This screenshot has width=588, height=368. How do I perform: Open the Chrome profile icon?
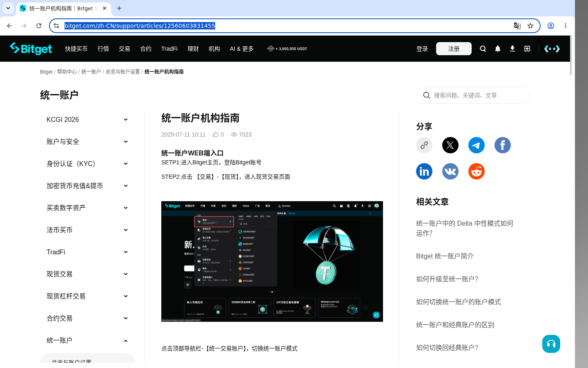(x=551, y=26)
